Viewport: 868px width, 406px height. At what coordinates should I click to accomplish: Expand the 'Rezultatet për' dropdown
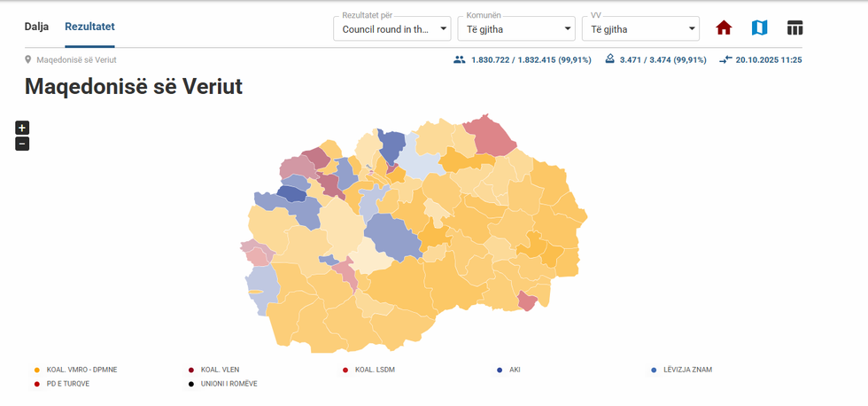(x=392, y=28)
